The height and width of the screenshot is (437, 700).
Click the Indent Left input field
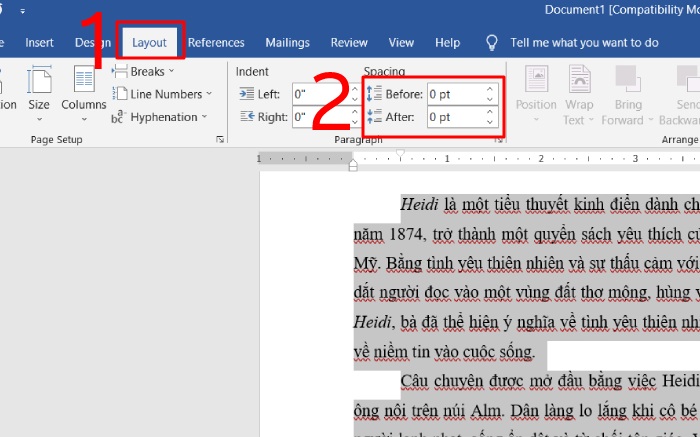[x=298, y=94]
